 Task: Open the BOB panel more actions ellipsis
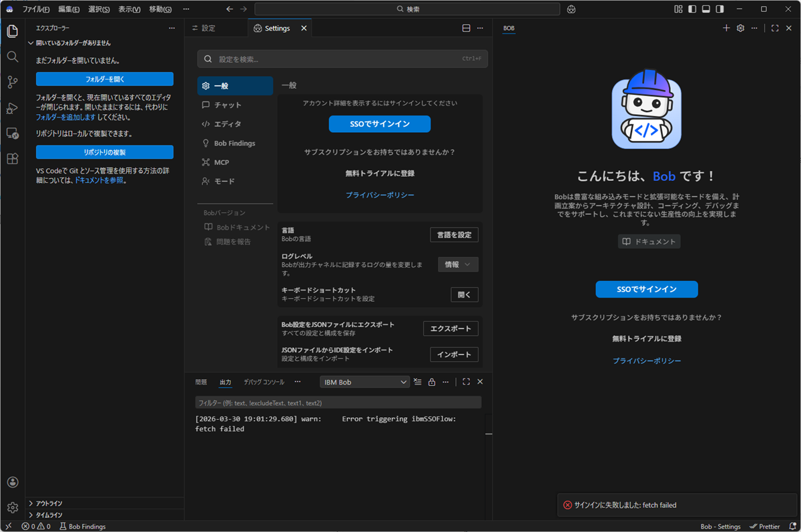754,28
